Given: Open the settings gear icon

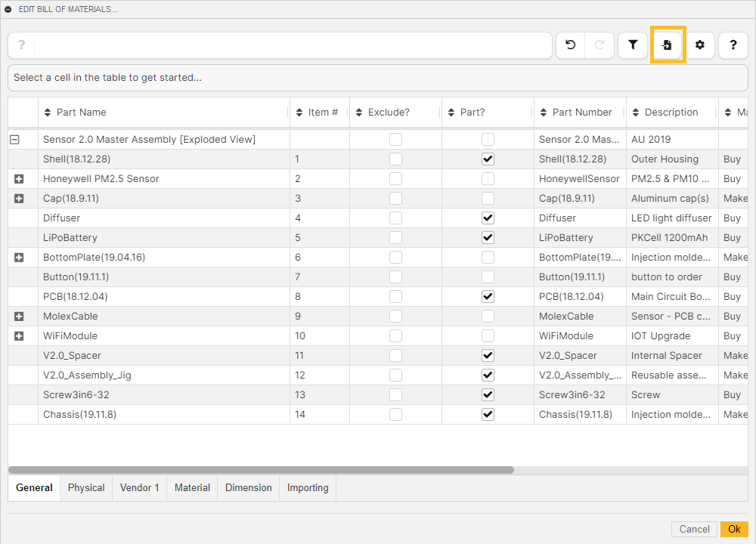Looking at the screenshot, I should [x=700, y=45].
